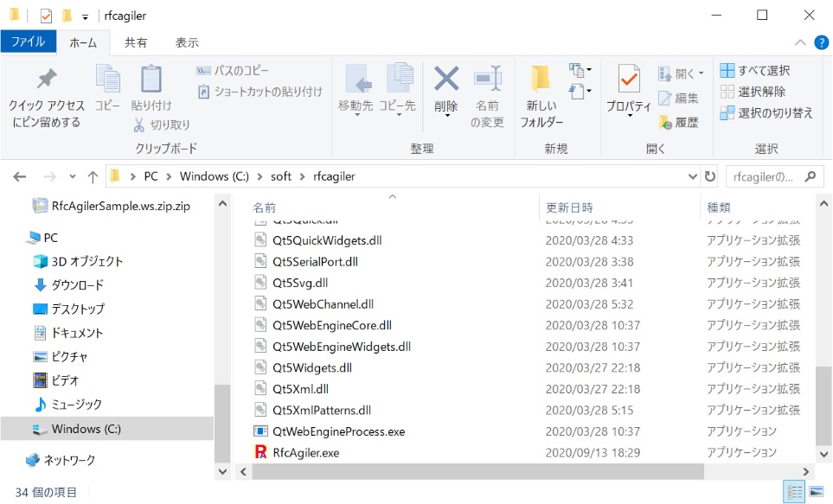
Task: Click Select all (すべて選択)
Action: click(755, 70)
